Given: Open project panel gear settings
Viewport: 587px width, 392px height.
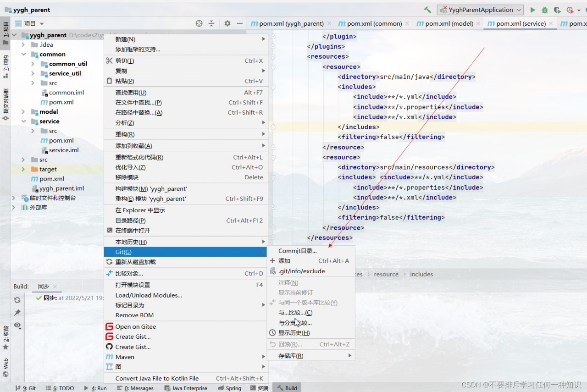Looking at the screenshot, I should coord(227,23).
